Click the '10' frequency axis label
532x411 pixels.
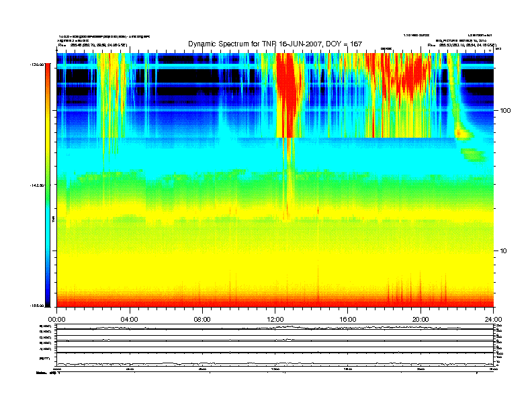coord(504,251)
